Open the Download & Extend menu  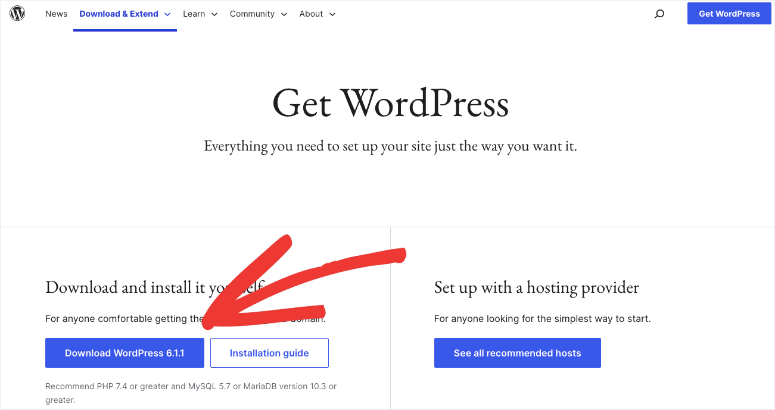point(119,14)
